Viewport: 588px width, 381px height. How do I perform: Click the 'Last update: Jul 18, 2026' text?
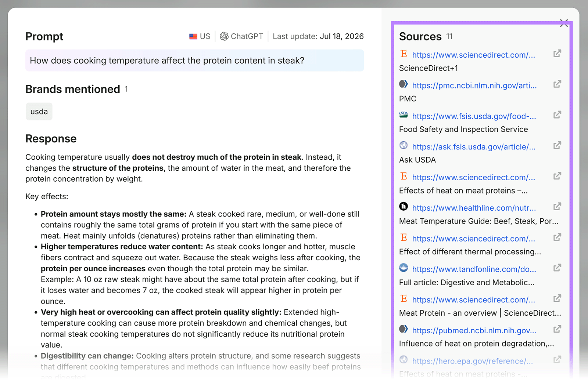click(x=318, y=36)
